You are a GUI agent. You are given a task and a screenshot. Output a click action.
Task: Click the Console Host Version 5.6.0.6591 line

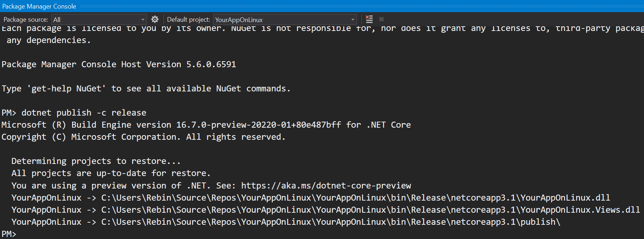coord(119,64)
